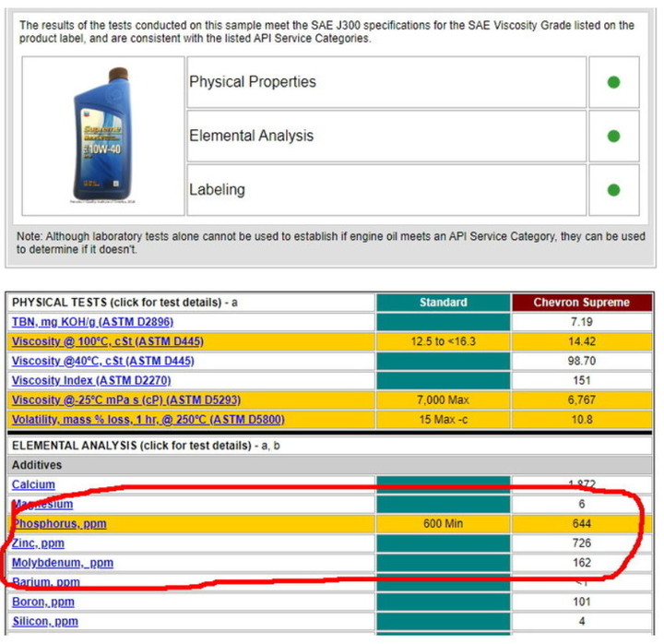Viewport: 664px width, 644px height.
Task: Click the viscosity index value 151
Action: click(x=581, y=380)
